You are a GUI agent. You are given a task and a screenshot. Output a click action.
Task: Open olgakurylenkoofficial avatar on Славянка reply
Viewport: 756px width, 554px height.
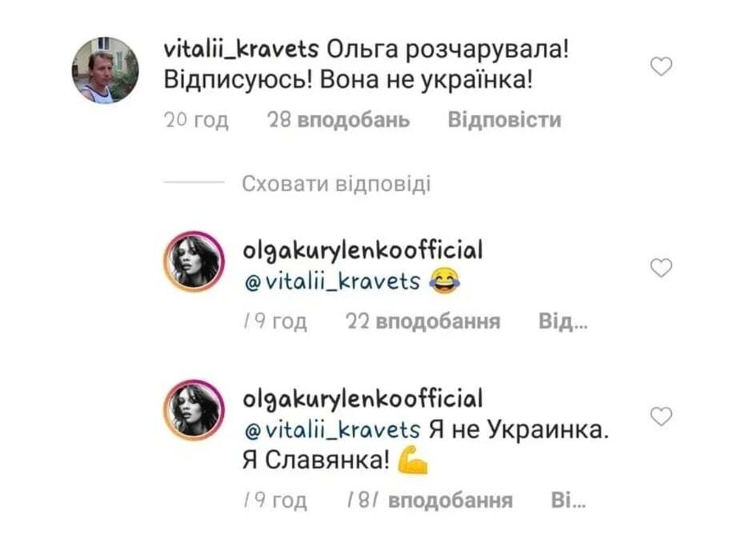click(194, 410)
